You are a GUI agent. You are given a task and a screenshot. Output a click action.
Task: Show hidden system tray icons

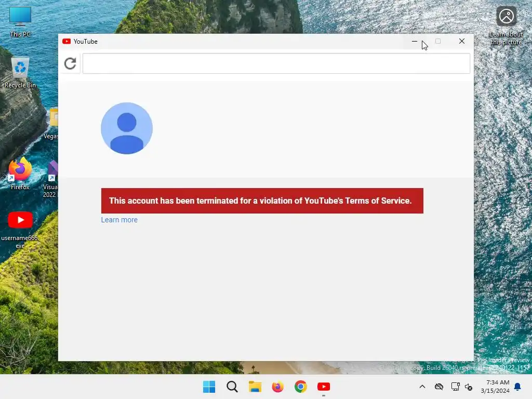[x=422, y=387]
